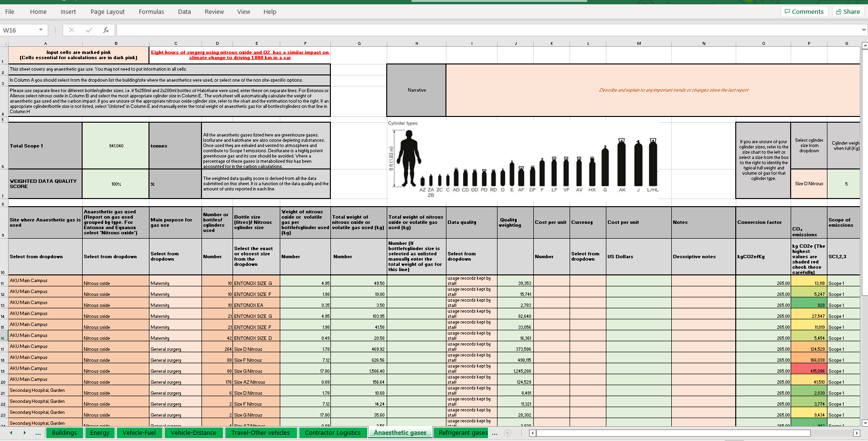Click the Cylinder types chart image
The width and height of the screenshot is (868, 441).
tap(523, 160)
